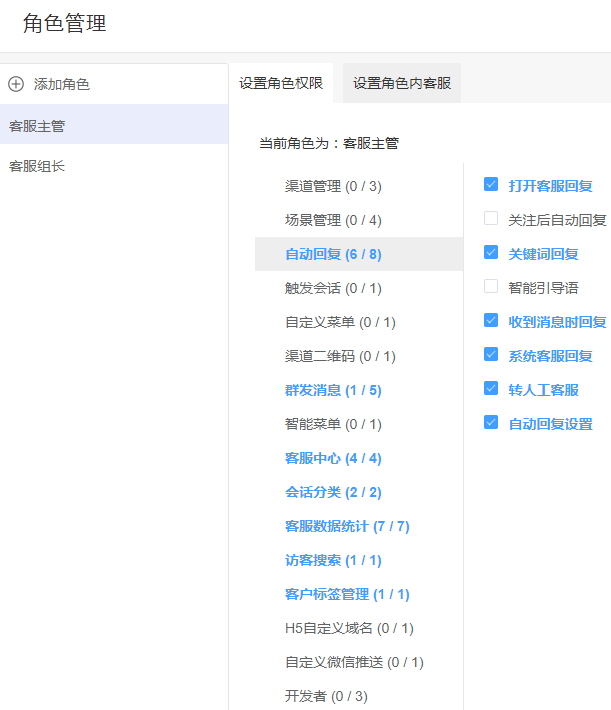Click the 关键词回复 label text

pos(543,254)
